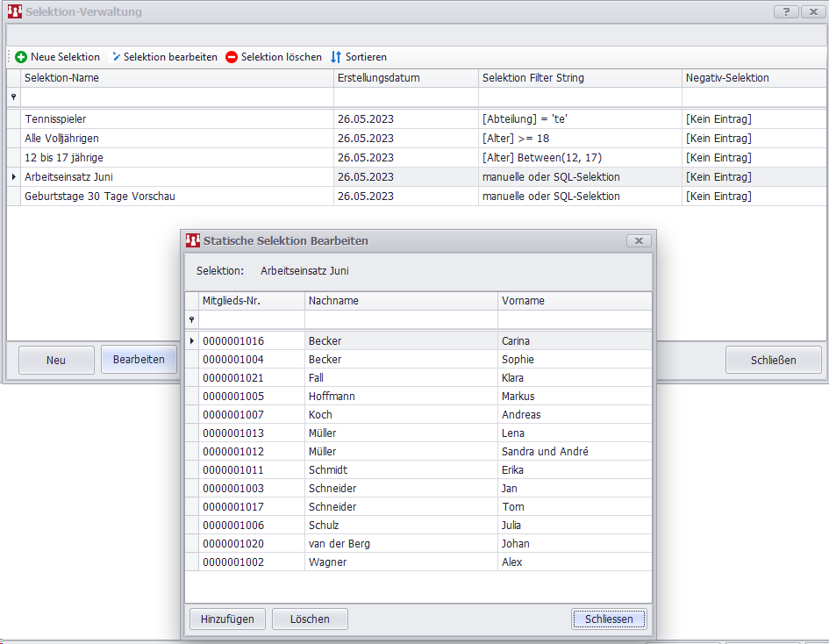Click the Selektion-Name filter field
The height and width of the screenshot is (644, 829).
tap(177, 97)
